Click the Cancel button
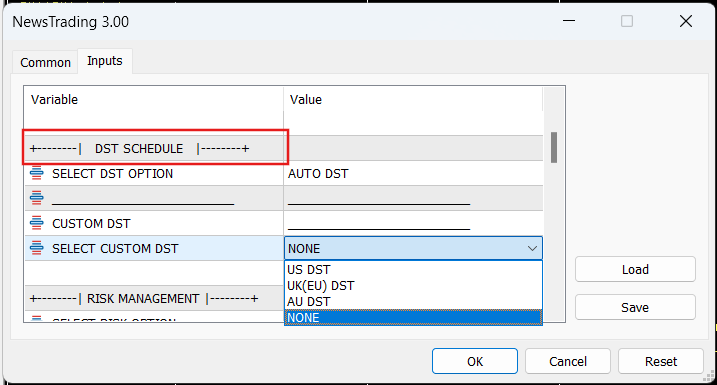Viewport: 717px width, 385px height. tap(568, 361)
